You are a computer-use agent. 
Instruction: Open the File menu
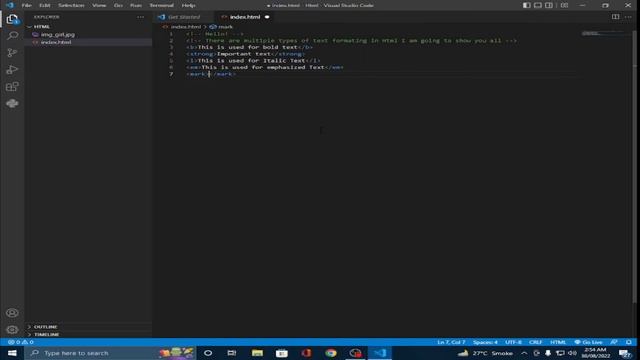27,5
